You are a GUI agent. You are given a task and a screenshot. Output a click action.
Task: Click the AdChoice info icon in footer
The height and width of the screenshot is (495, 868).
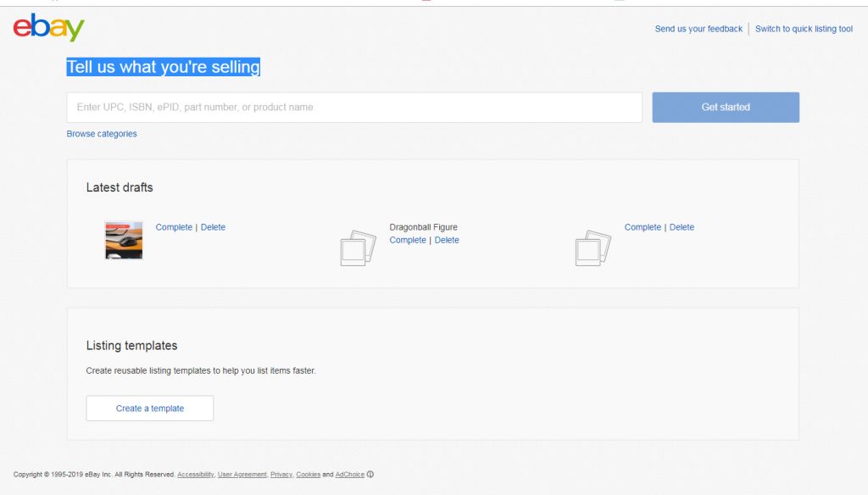pos(370,475)
